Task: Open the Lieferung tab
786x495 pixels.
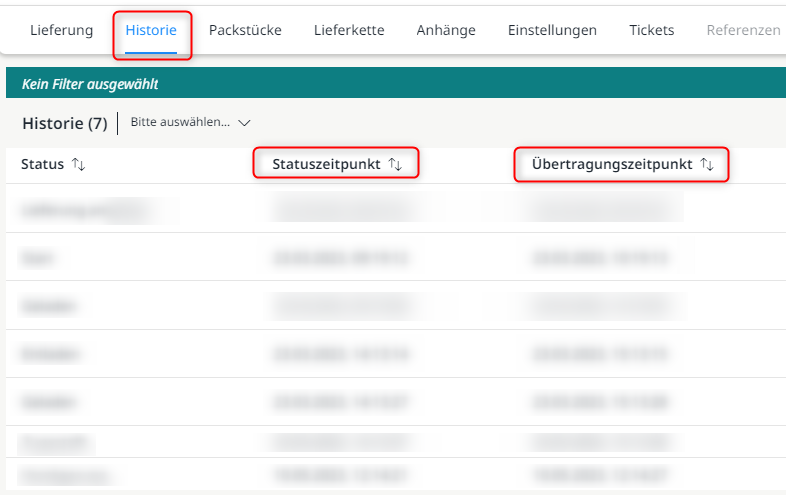Action: pyautogui.click(x=62, y=30)
